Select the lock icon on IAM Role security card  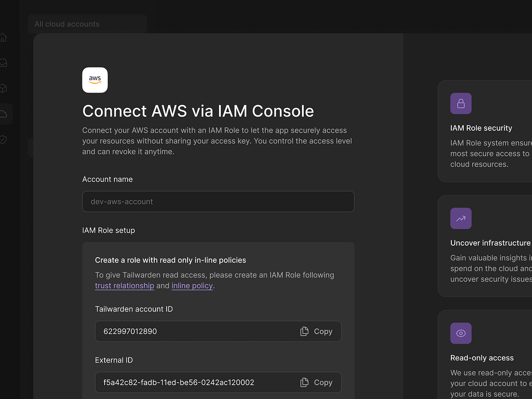[x=461, y=103]
